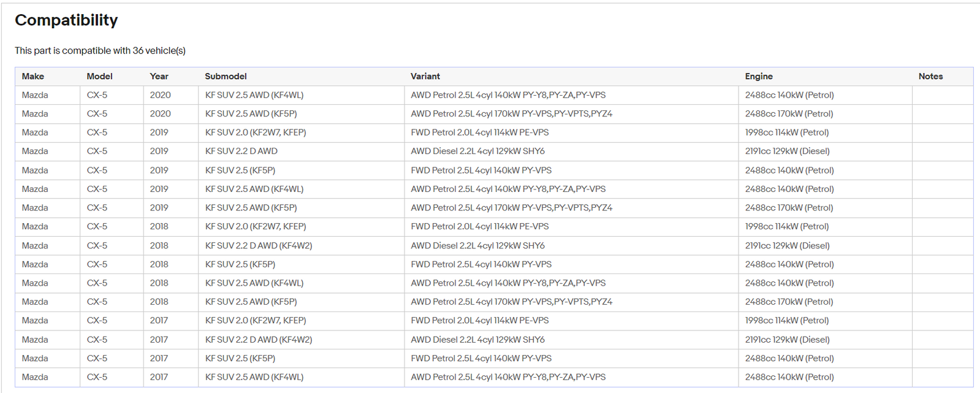
Task: Select the Compatibility section heading
Action: pyautogui.click(x=66, y=20)
